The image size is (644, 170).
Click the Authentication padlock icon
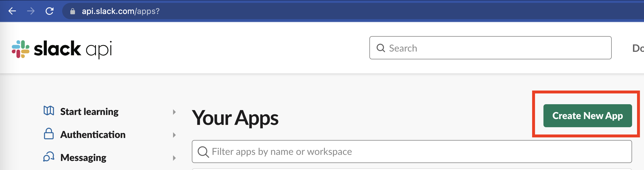coord(49,134)
